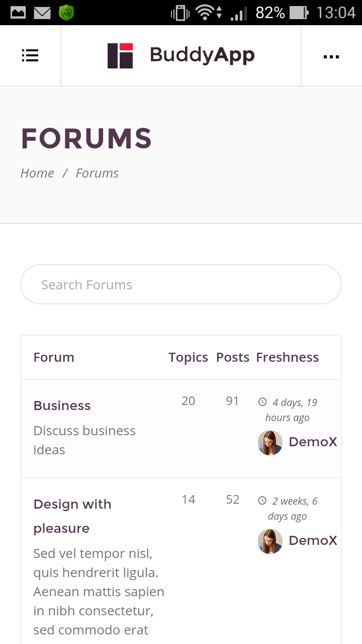
Task: Tap the Forums breadcrumb item
Action: pos(97,173)
